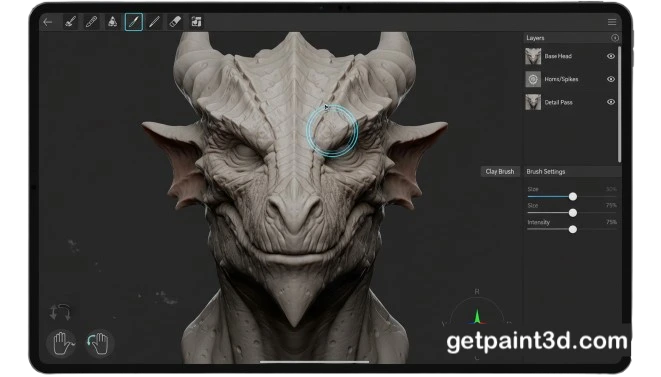The width and height of the screenshot is (661, 377).
Task: Click the circular brush cursor on the dragon brow
Action: tap(332, 131)
